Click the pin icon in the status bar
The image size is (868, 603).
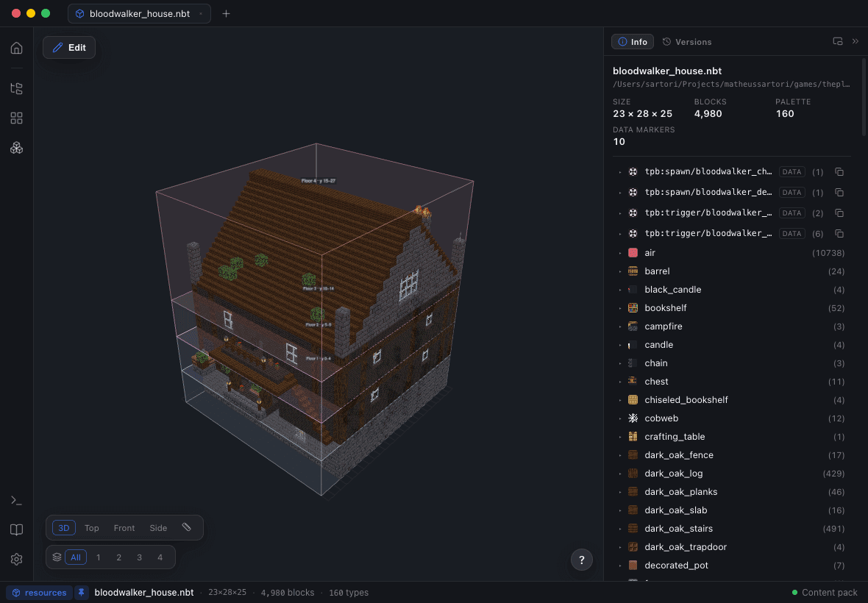[82, 593]
